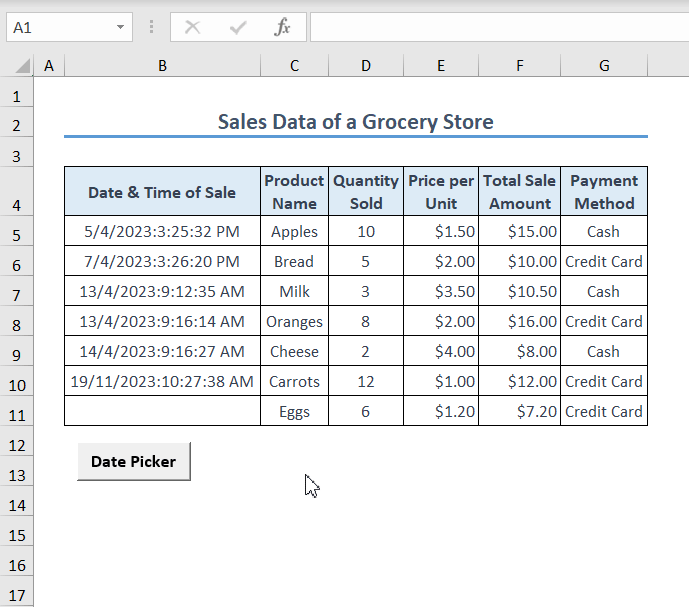
Task: Click inside the formula bar input
Action: point(498,28)
